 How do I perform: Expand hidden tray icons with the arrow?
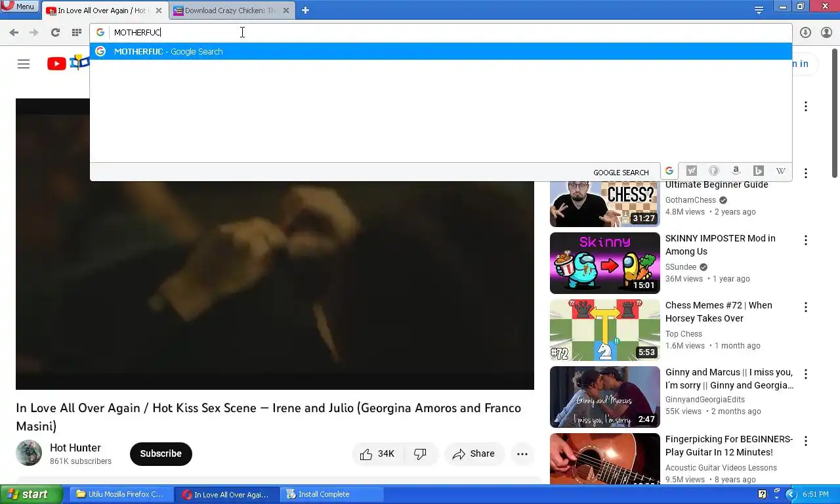click(790, 494)
